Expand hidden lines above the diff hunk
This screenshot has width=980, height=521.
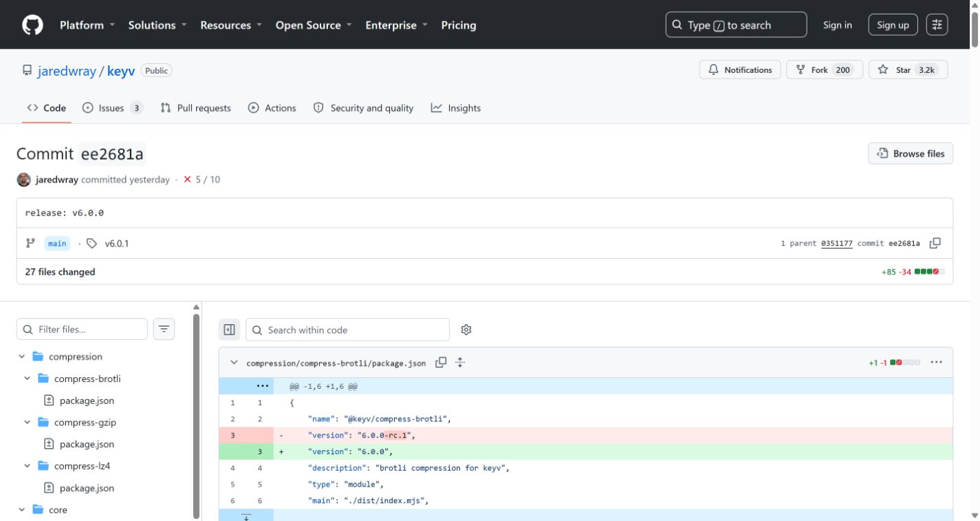(x=261, y=386)
